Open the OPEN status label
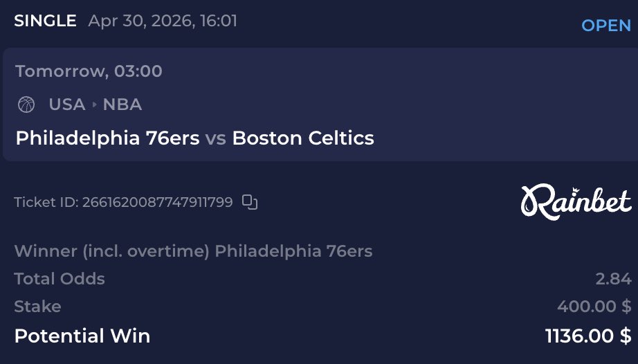This screenshot has width=638, height=364. (606, 26)
